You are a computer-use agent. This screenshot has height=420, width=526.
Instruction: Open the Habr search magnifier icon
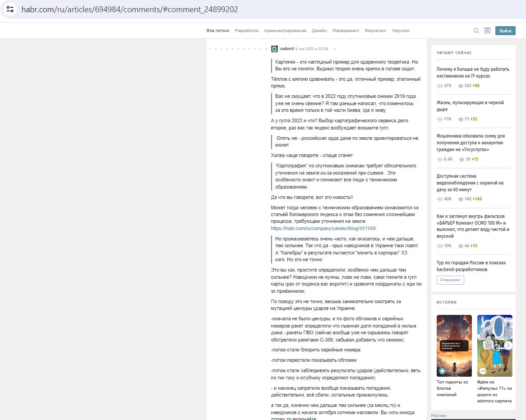pos(476,31)
